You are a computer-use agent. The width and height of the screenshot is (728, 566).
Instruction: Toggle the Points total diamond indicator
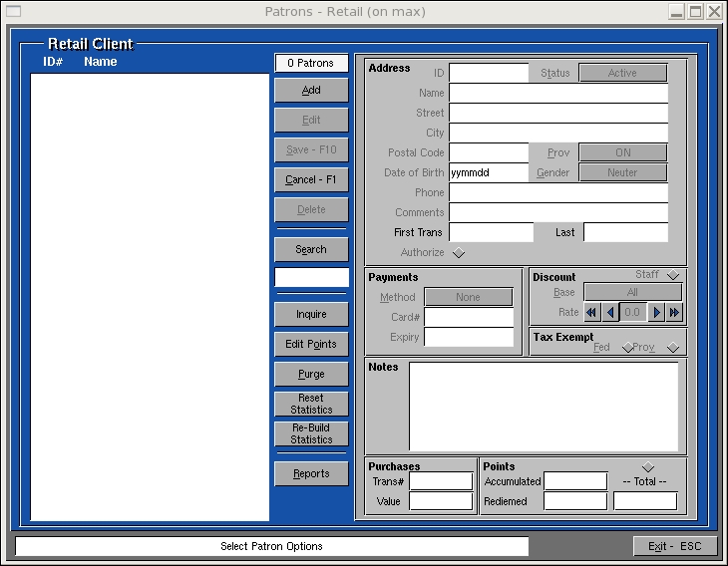click(x=648, y=467)
